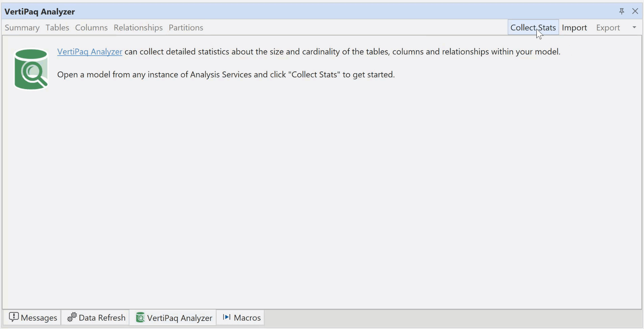644x329 pixels.
Task: Expand the Export dropdown arrow
Action: point(634,28)
